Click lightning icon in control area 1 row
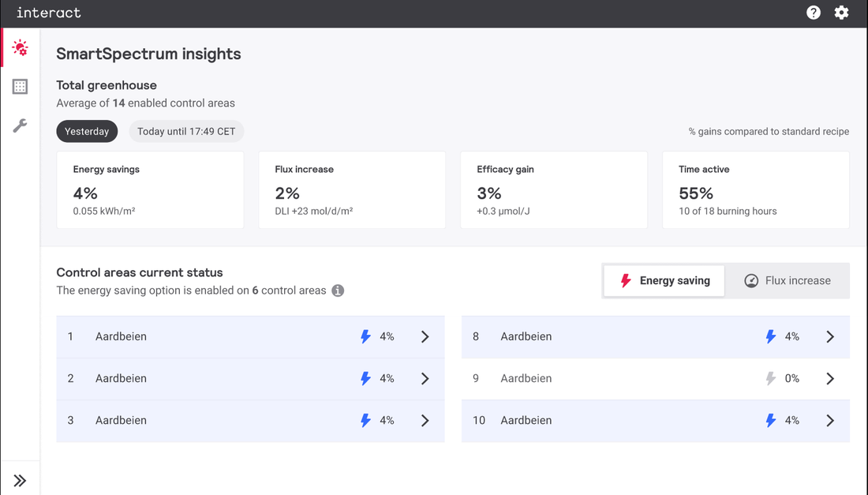Viewport: 868px width, 495px height. tap(365, 336)
